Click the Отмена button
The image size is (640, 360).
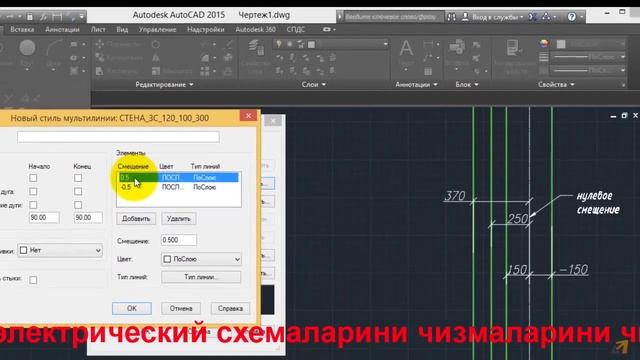click(x=181, y=308)
